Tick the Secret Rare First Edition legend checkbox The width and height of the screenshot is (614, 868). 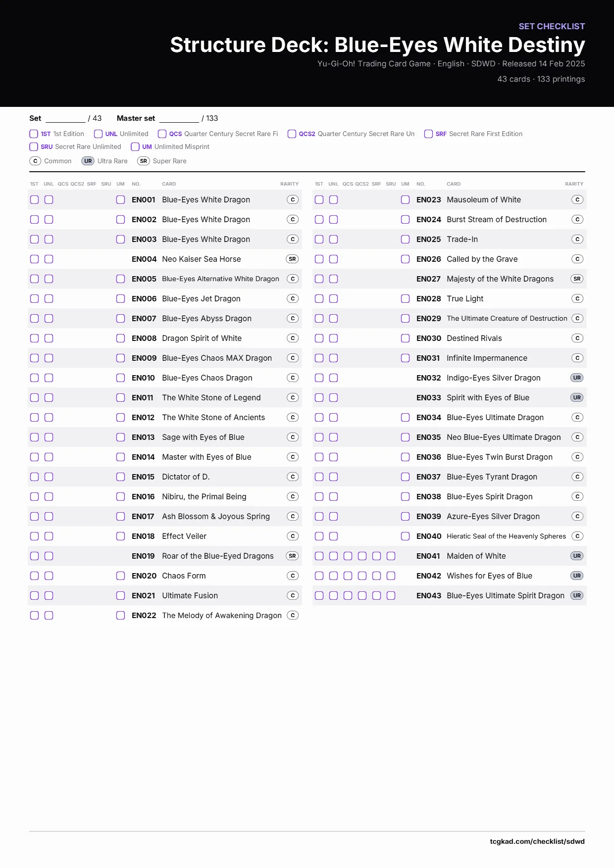(x=428, y=134)
